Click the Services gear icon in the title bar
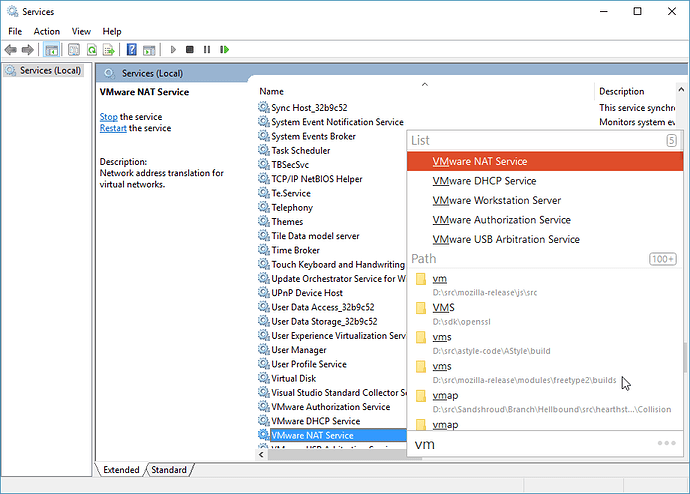The height and width of the screenshot is (494, 690). 12,11
